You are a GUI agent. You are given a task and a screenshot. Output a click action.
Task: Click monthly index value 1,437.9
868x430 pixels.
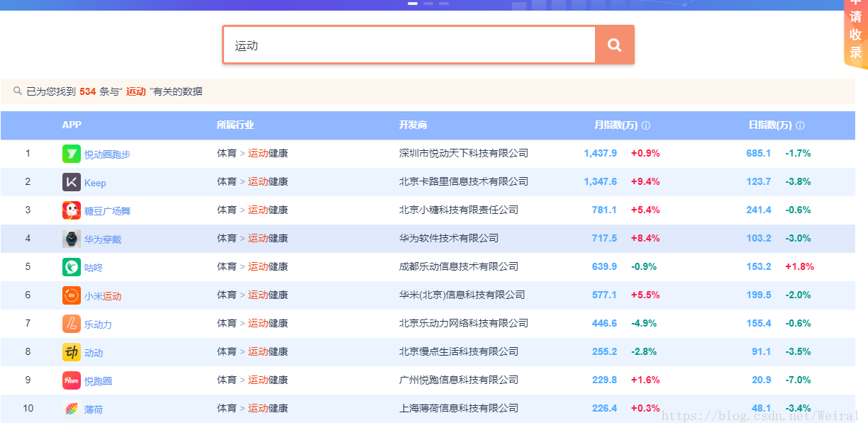[601, 153]
